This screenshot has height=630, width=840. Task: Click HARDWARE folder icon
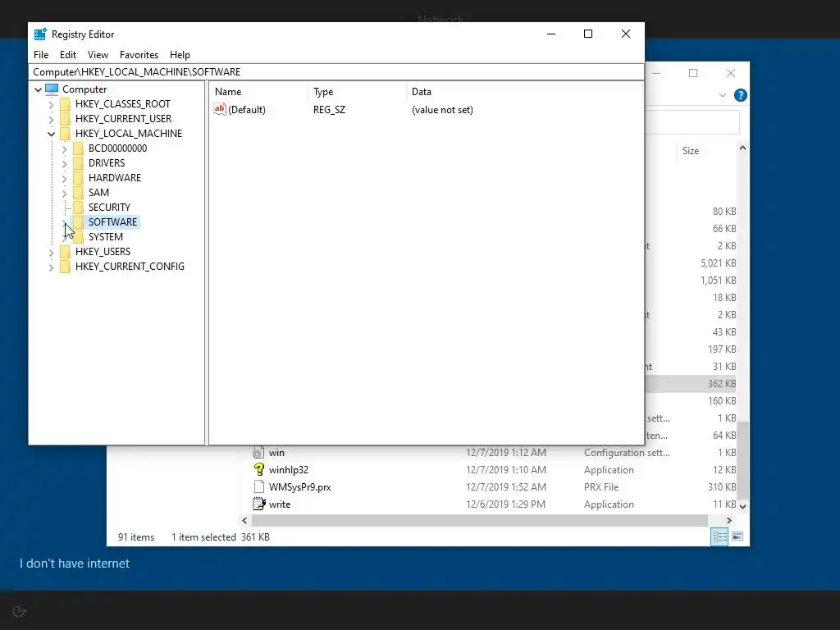[78, 178]
